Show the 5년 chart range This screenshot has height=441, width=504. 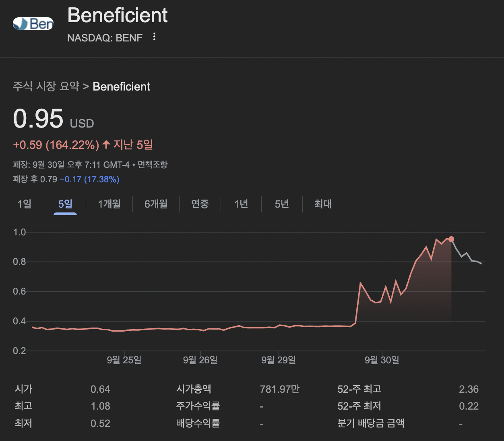[282, 204]
